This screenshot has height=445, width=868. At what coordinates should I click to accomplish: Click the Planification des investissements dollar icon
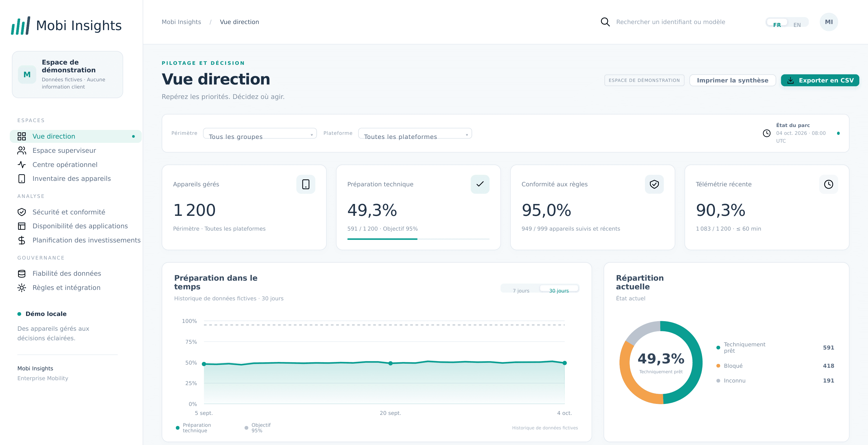[22, 240]
